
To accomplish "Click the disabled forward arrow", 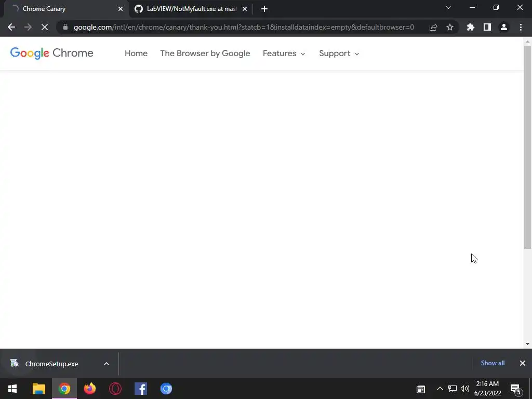I will [28, 27].
